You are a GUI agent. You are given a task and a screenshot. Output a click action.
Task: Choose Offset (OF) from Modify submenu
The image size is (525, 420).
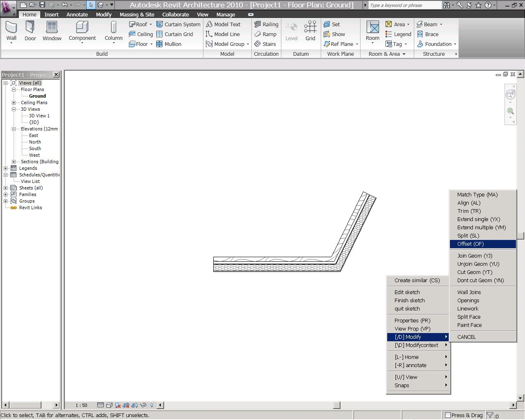pos(470,244)
